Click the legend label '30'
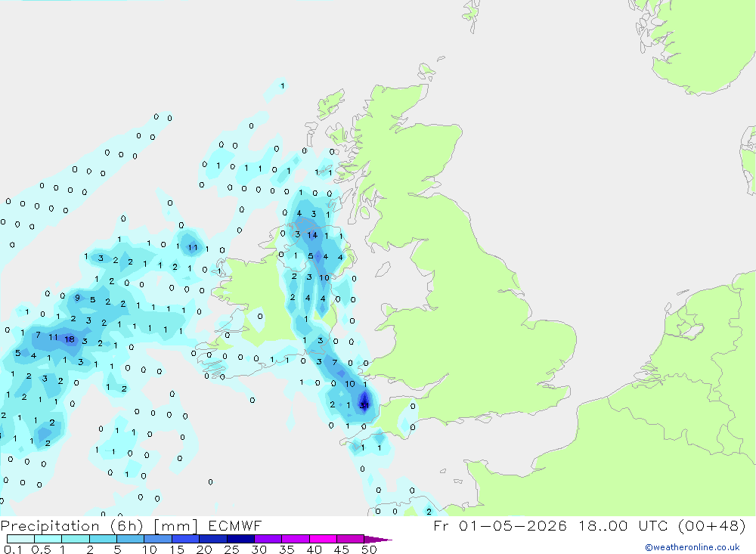Viewport: 756px width, 554px height. 259,549
